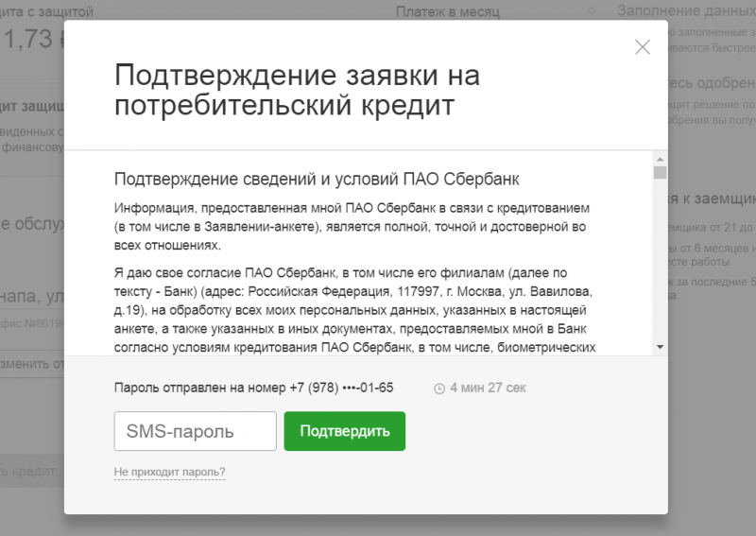
Task: Click the SMS-пароль input field
Action: pyautogui.click(x=196, y=431)
